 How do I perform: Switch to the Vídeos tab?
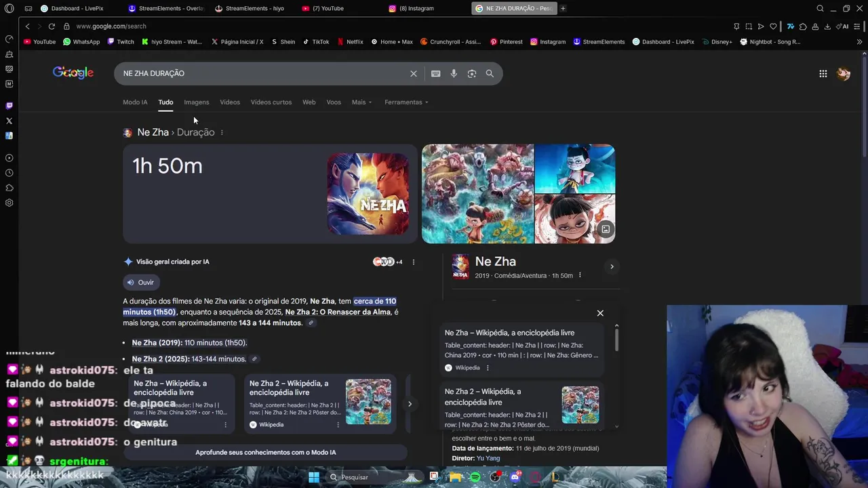click(x=230, y=102)
